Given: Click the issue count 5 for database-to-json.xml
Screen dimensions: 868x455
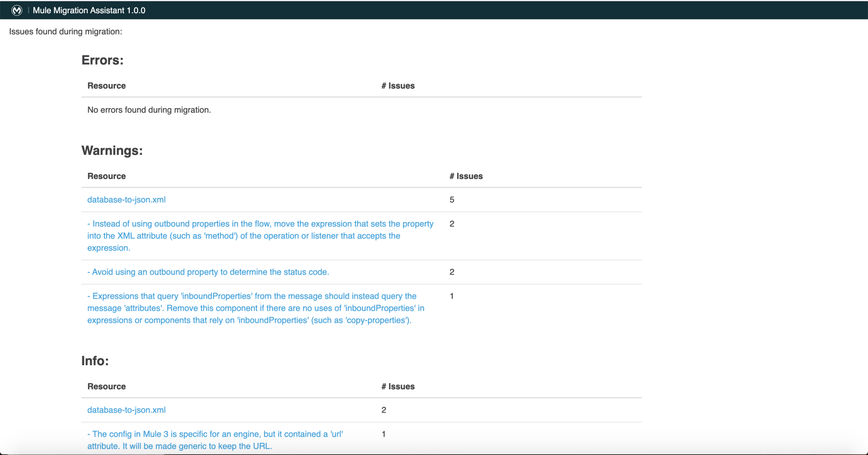Looking at the screenshot, I should [x=452, y=199].
